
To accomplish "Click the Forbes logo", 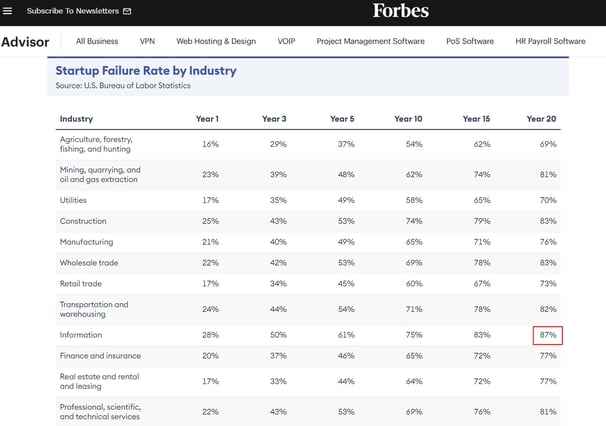I will coord(401,11).
